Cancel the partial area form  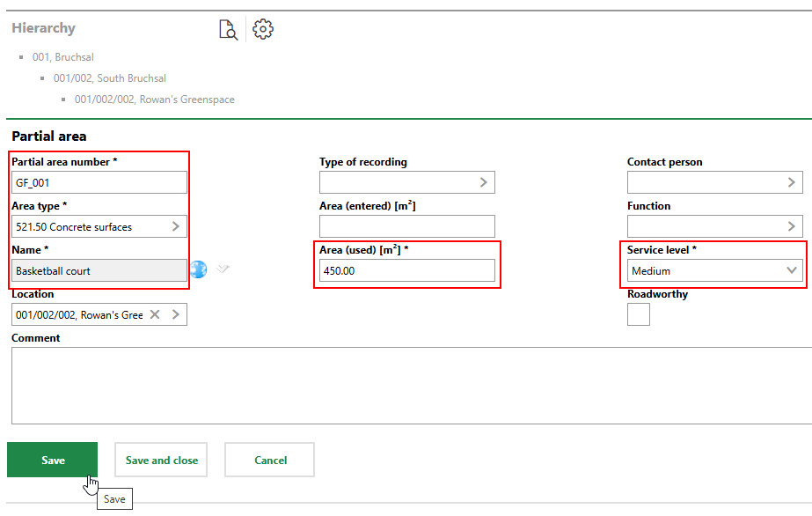pos(270,460)
